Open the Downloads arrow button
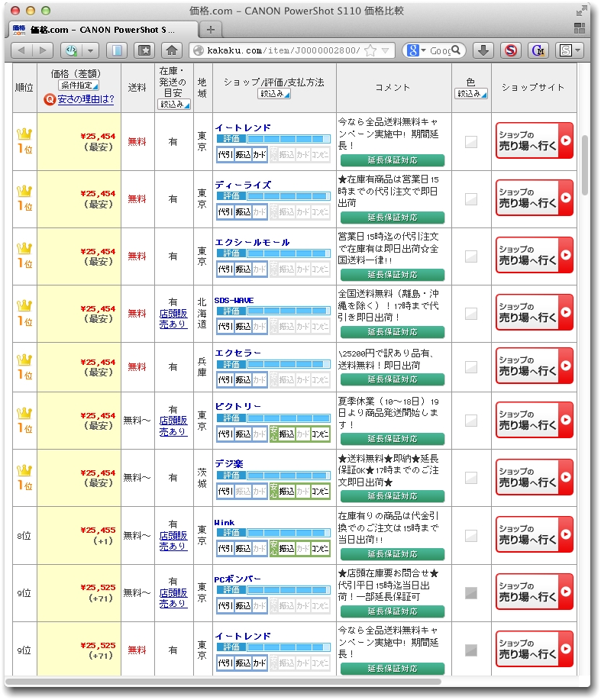601x700 pixels. coord(483,50)
